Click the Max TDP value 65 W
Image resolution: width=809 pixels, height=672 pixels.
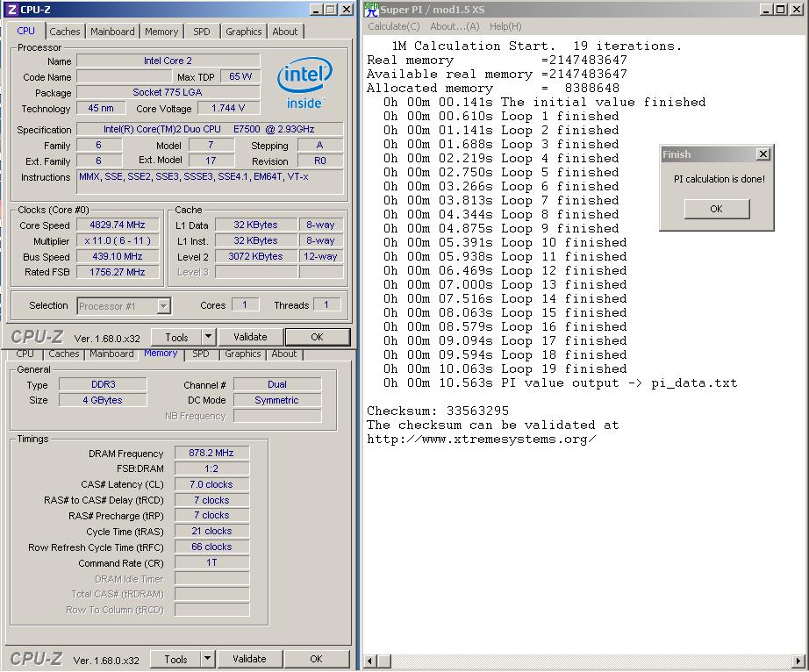point(240,76)
